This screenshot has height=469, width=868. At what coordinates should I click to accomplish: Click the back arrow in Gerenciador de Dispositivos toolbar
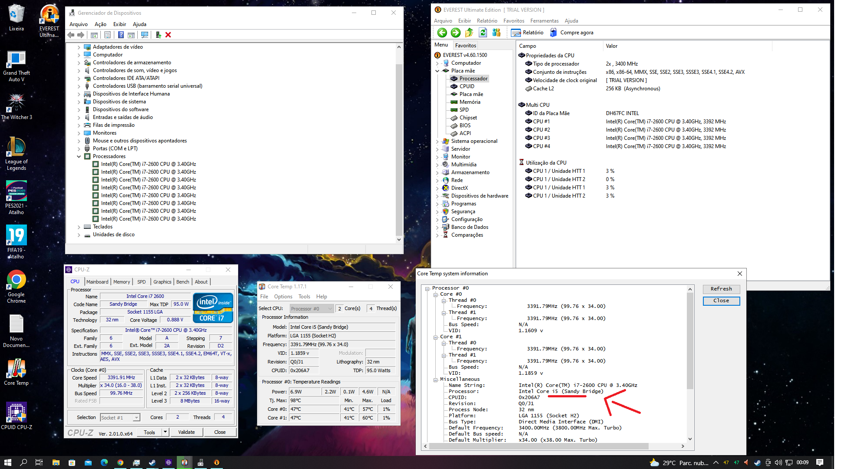tap(71, 35)
